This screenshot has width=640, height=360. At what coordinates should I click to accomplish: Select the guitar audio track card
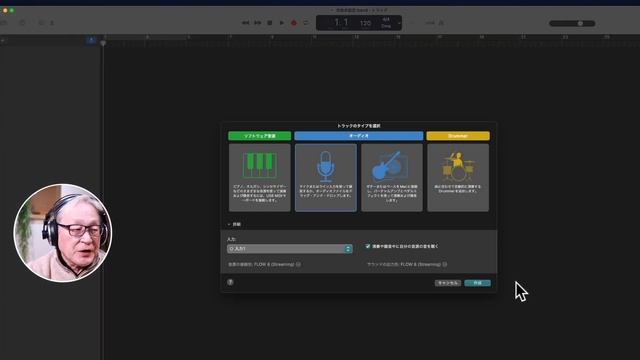tap(392, 178)
